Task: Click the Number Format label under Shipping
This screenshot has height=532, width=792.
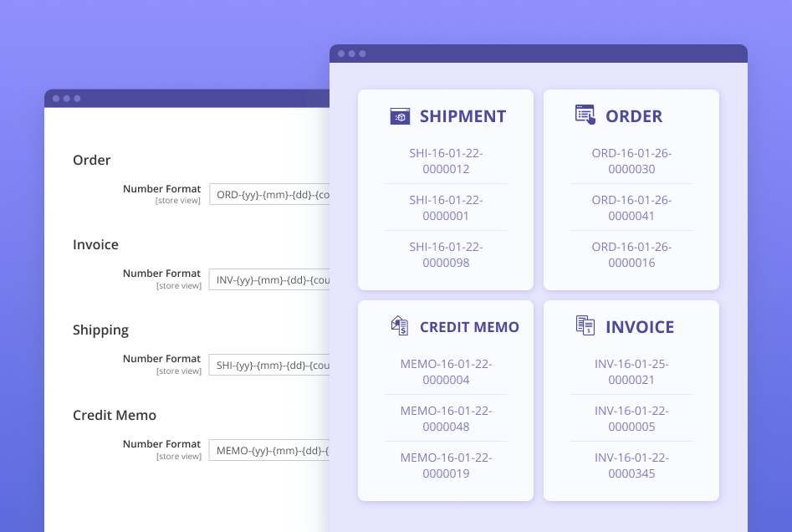Action: pyautogui.click(x=161, y=359)
